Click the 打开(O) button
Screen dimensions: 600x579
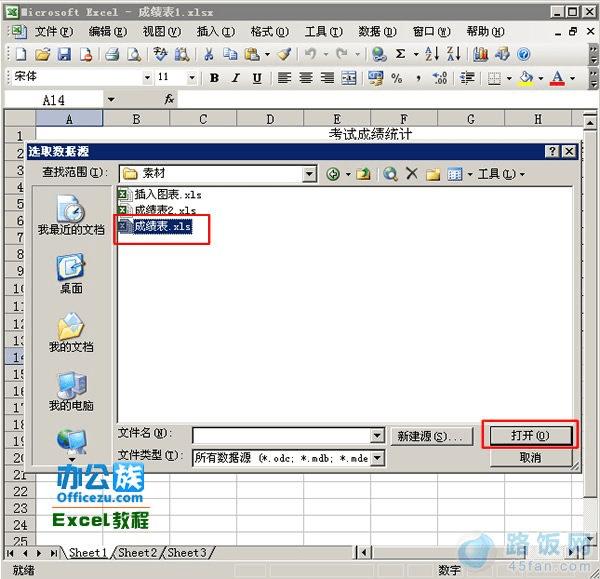coord(530,435)
